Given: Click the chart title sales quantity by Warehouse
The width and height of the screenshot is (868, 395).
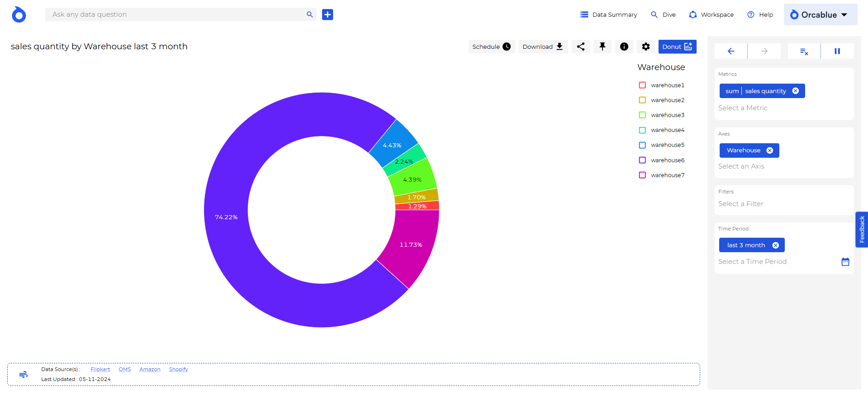Looking at the screenshot, I should [99, 47].
